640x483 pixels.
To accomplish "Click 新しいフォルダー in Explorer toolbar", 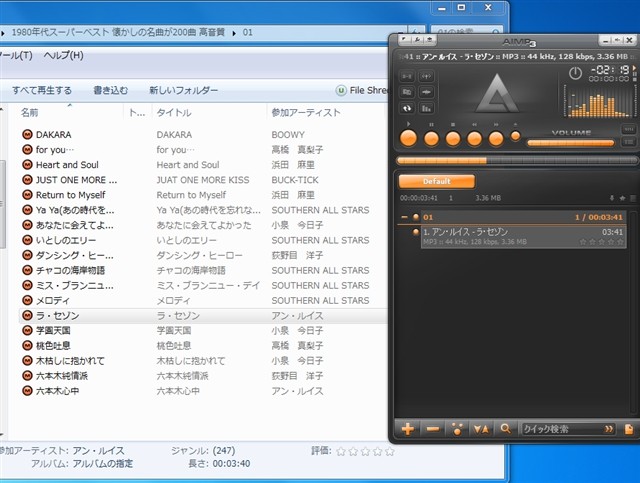I will 183,90.
